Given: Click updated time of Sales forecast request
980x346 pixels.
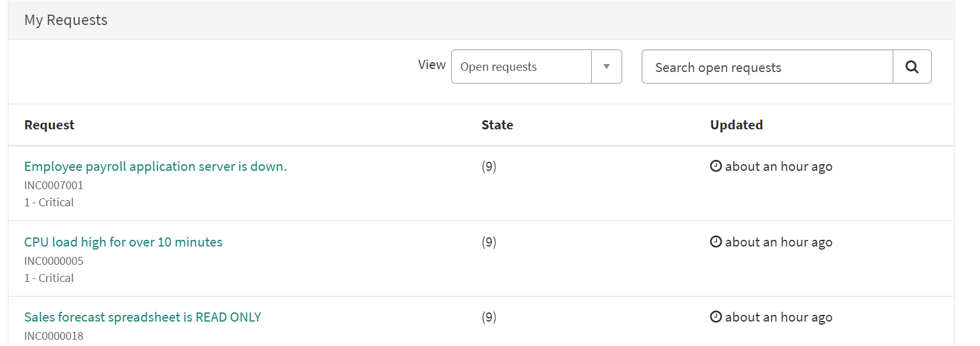Looking at the screenshot, I should pyautogui.click(x=779, y=317).
